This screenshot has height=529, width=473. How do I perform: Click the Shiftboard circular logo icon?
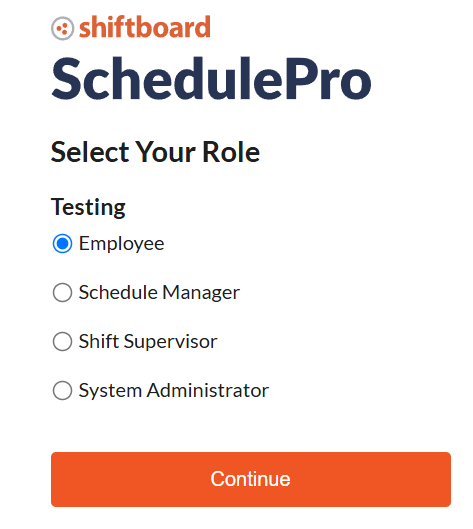pos(62,28)
